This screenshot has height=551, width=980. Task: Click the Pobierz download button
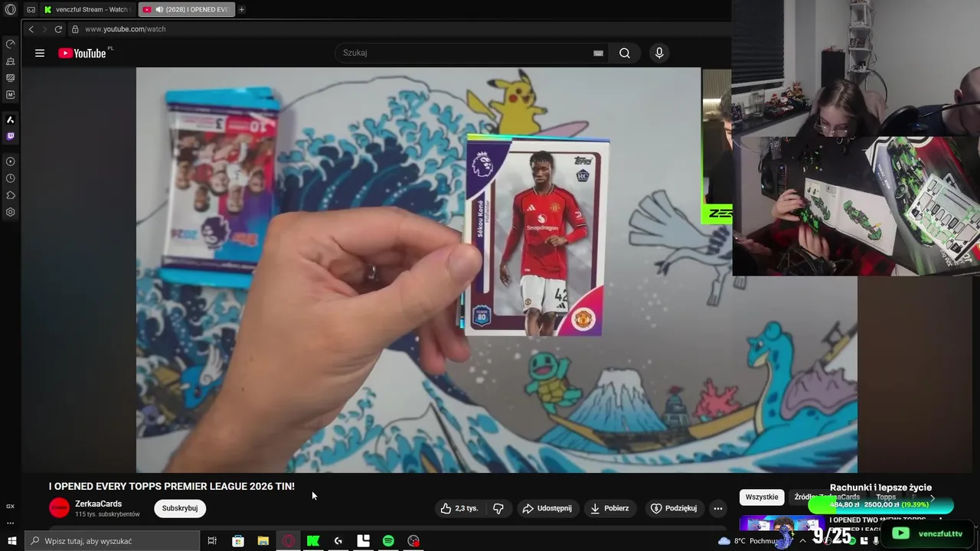coord(610,508)
